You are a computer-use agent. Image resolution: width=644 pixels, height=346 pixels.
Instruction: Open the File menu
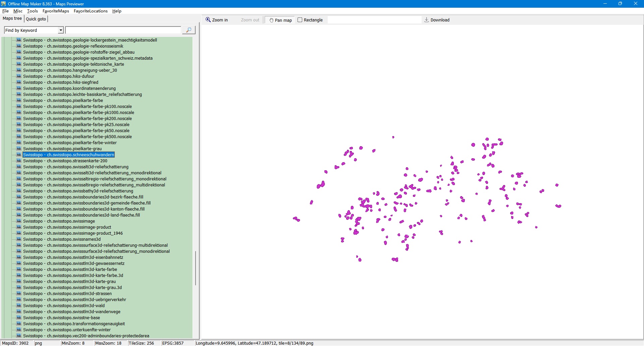click(5, 11)
